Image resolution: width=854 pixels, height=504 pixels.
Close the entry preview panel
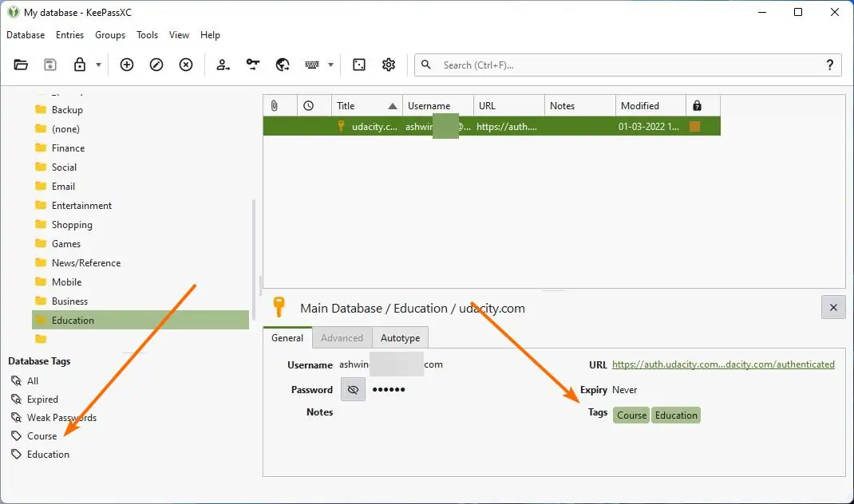(x=833, y=307)
